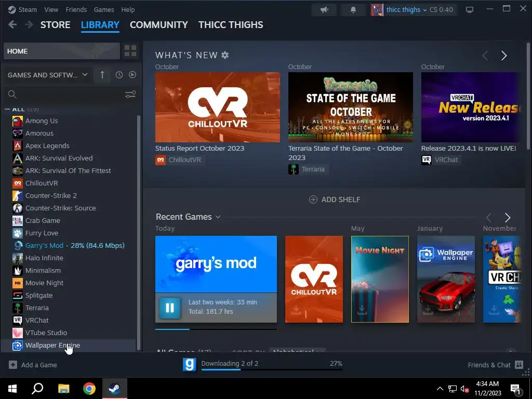
Task: Click the Friends & Chat label
Action: click(x=489, y=365)
